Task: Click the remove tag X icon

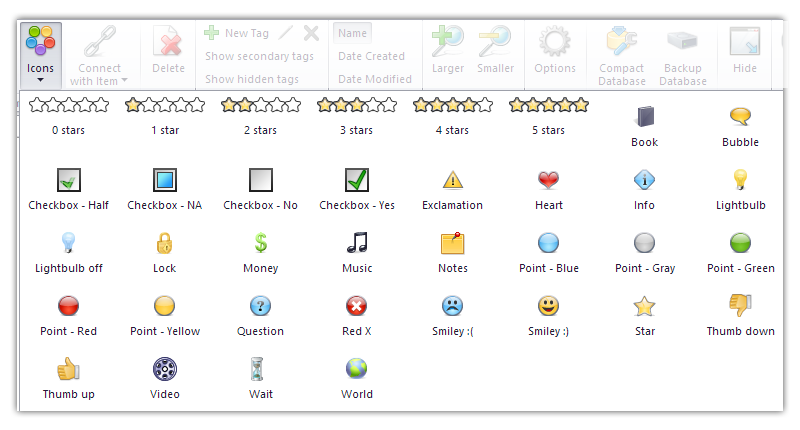Action: pyautogui.click(x=311, y=33)
